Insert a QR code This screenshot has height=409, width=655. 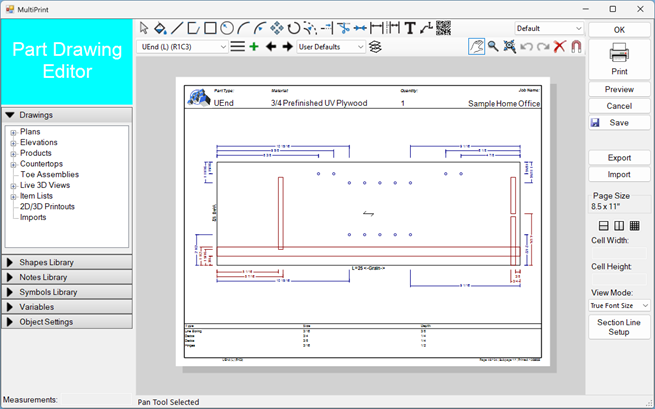tap(443, 28)
